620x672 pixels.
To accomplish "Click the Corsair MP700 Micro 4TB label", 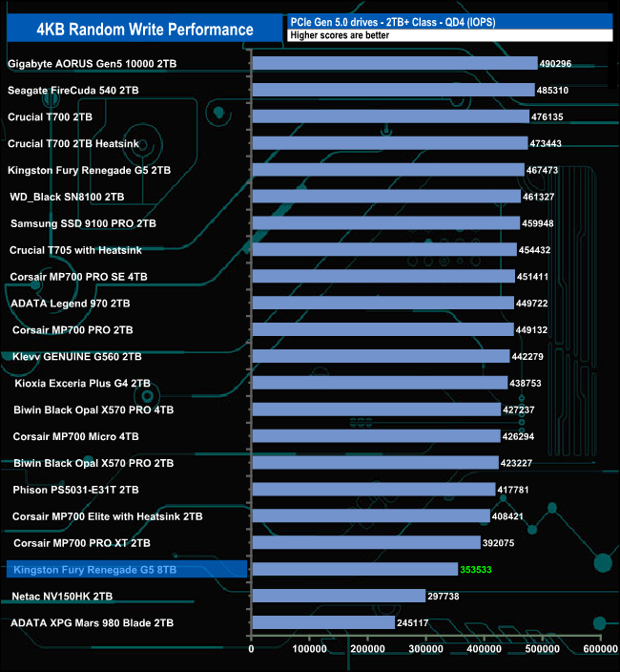I will click(x=75, y=436).
